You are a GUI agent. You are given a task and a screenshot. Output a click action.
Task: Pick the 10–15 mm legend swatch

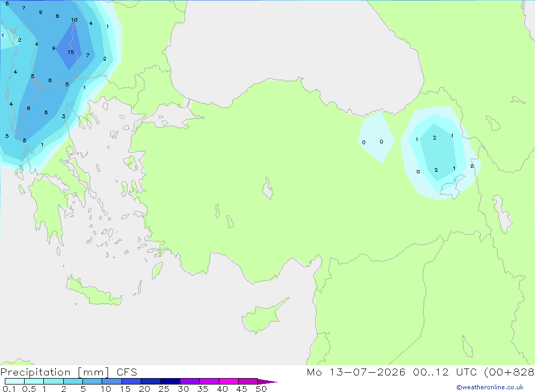click(112, 381)
